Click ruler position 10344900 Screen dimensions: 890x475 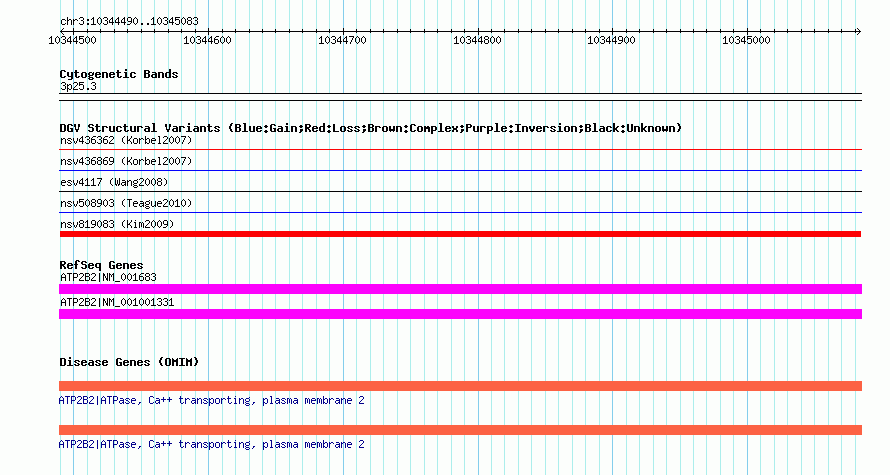[x=611, y=40]
